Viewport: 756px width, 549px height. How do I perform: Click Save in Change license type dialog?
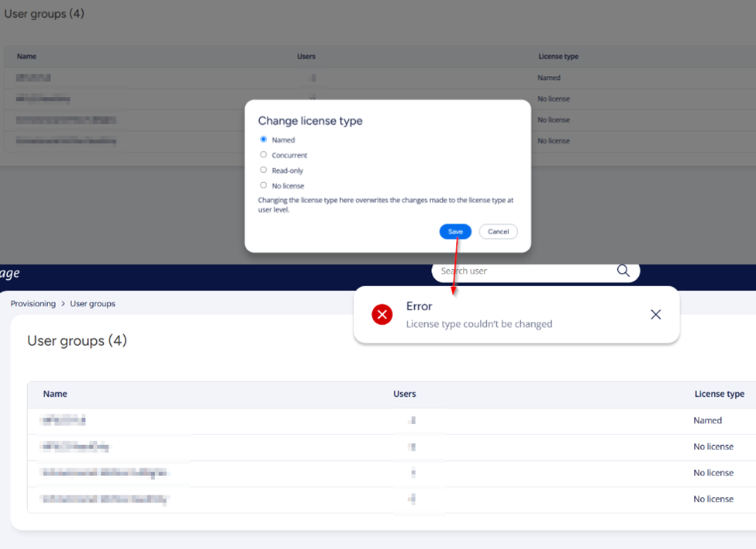455,231
